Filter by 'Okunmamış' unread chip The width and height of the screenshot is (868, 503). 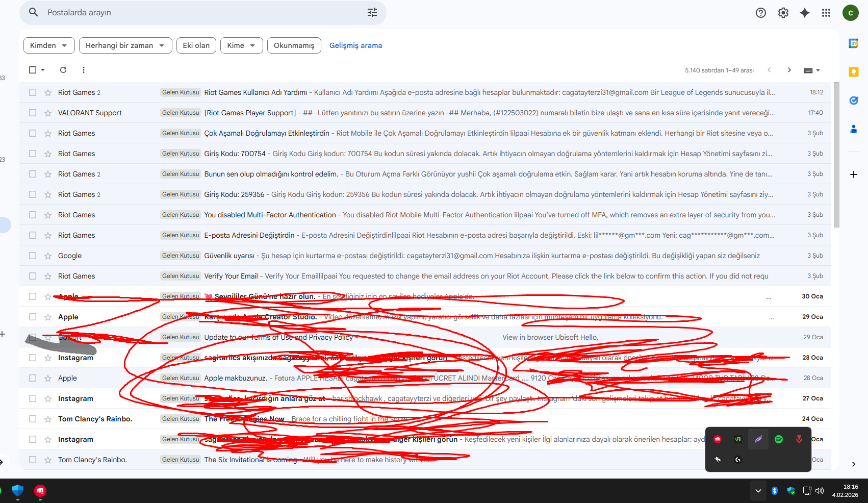click(294, 45)
